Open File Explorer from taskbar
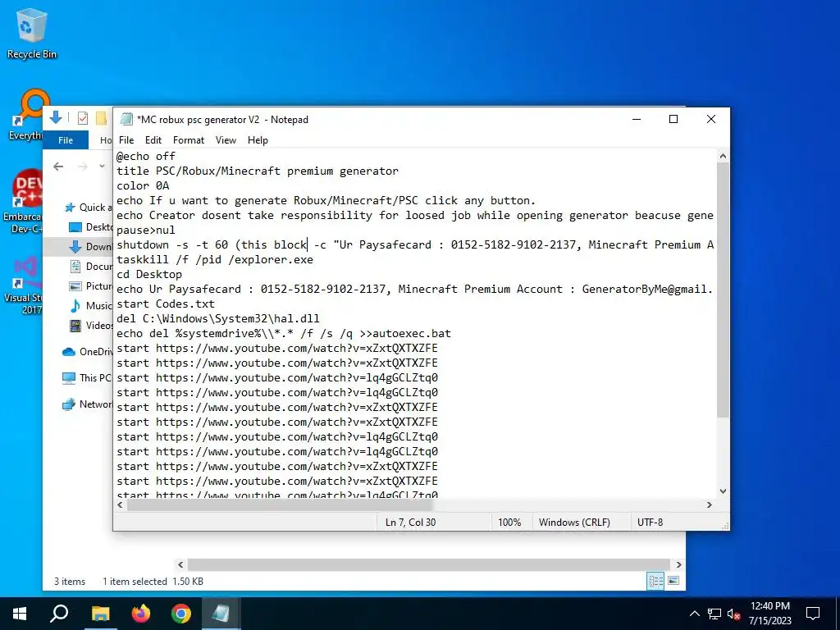 pyautogui.click(x=100, y=614)
